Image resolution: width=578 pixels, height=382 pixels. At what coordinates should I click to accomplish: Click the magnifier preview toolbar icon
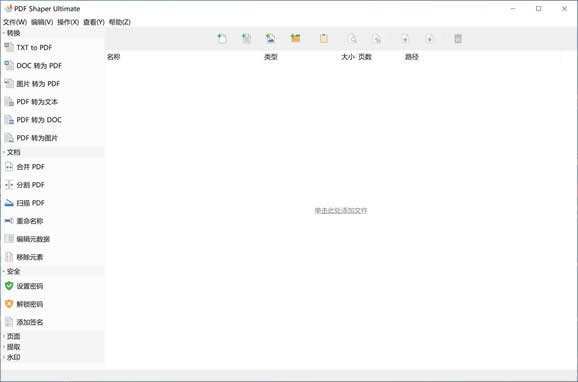(352, 38)
